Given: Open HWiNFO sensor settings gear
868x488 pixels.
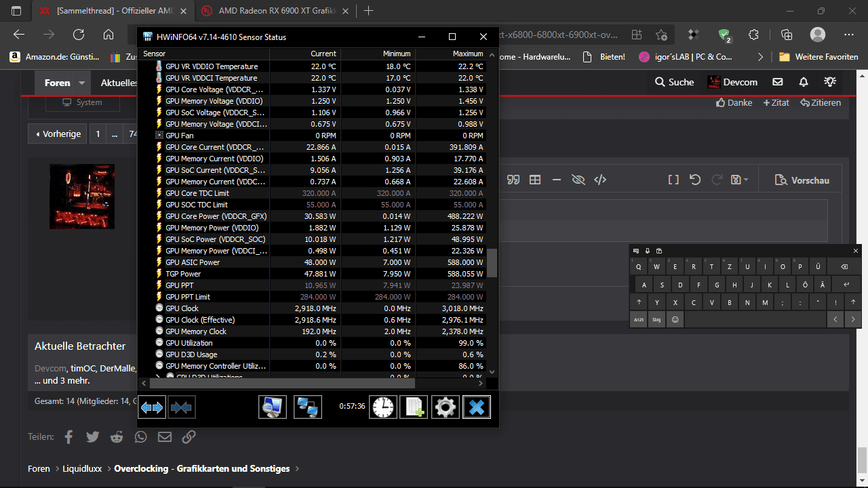Looking at the screenshot, I should point(446,407).
